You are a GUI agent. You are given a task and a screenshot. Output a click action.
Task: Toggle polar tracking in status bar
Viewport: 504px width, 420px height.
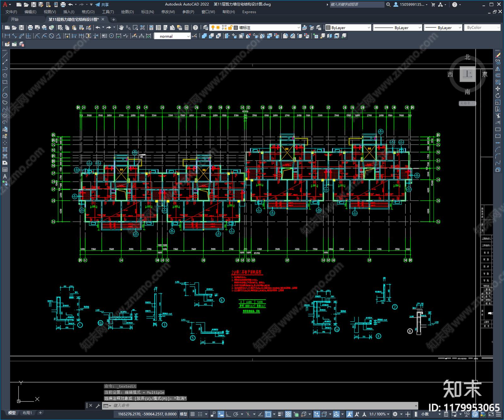coord(236,414)
